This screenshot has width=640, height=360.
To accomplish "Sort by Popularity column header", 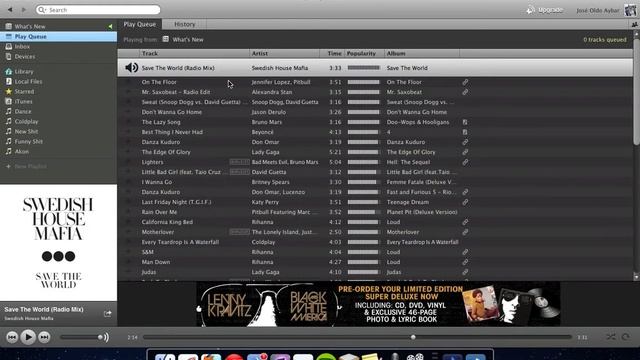I will (364, 53).
